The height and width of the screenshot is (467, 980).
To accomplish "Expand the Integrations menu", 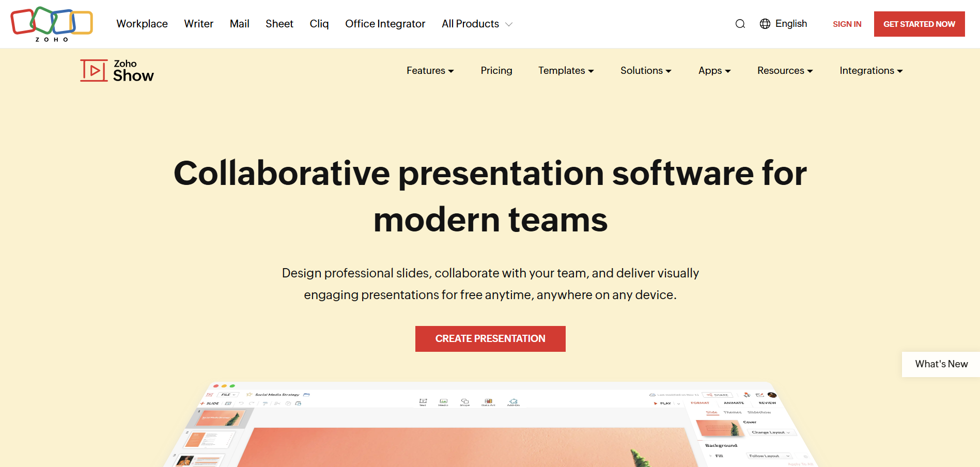I will click(x=871, y=71).
